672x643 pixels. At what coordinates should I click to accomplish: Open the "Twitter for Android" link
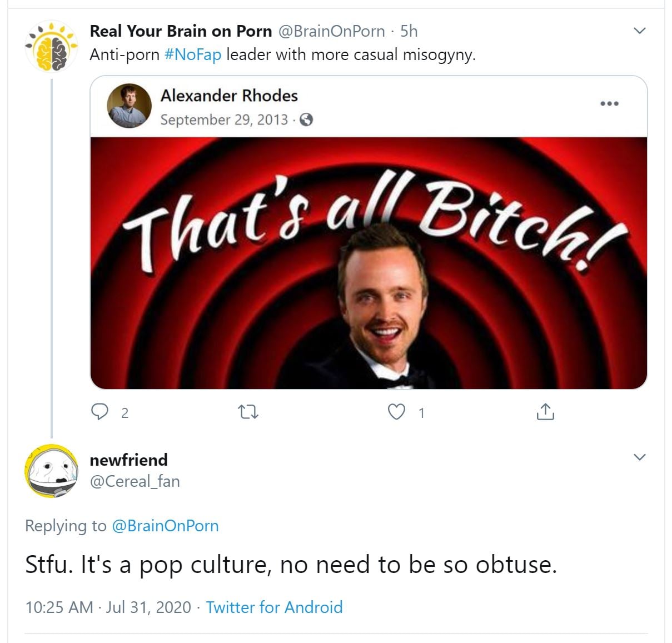(274, 607)
